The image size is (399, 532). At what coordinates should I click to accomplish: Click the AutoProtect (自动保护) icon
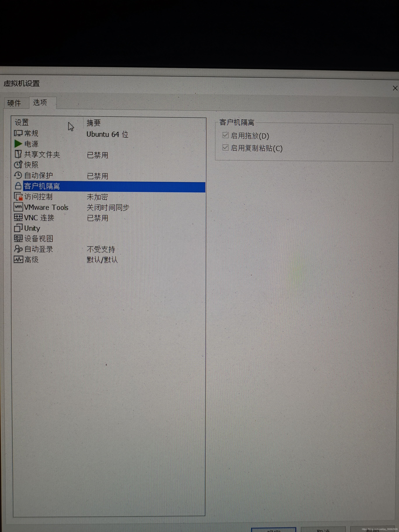click(x=18, y=175)
